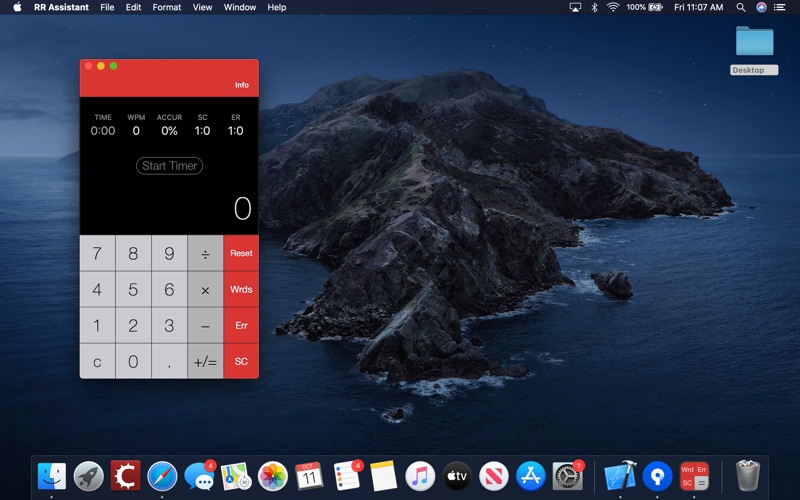Viewport: 800px width, 500px height.
Task: Open Notification Center list icon
Action: 779,7
